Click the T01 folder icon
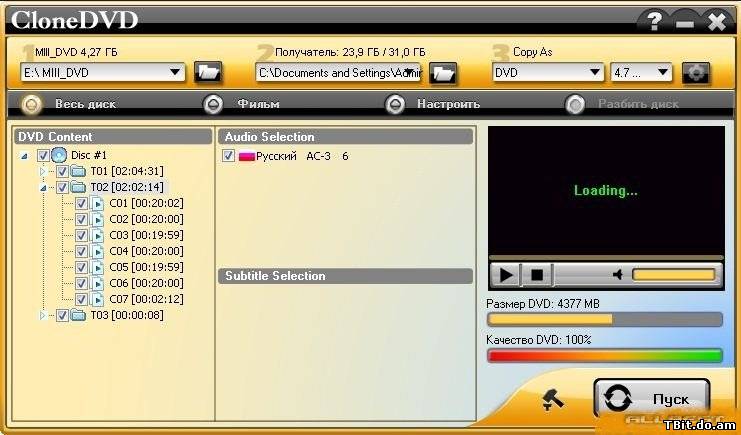 click(78, 171)
